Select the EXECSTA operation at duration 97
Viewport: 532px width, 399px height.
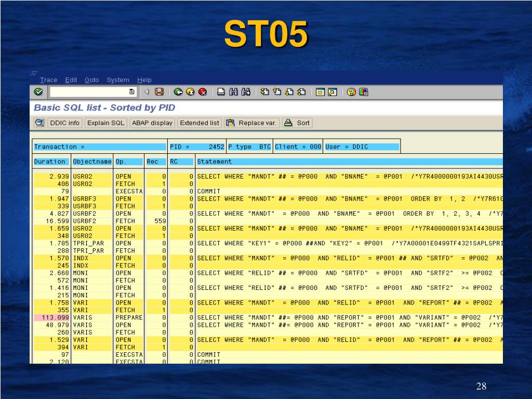click(x=129, y=354)
